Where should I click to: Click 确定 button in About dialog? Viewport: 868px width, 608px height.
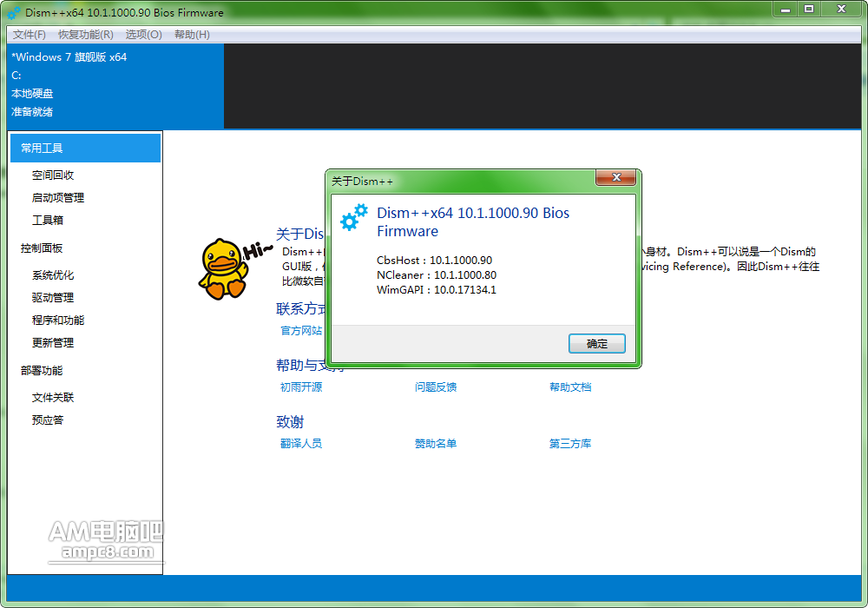[x=597, y=343]
